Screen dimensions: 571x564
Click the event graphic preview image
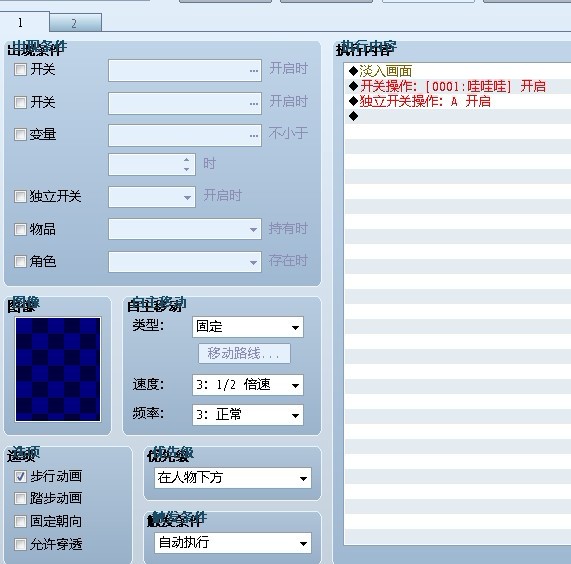tap(58, 370)
